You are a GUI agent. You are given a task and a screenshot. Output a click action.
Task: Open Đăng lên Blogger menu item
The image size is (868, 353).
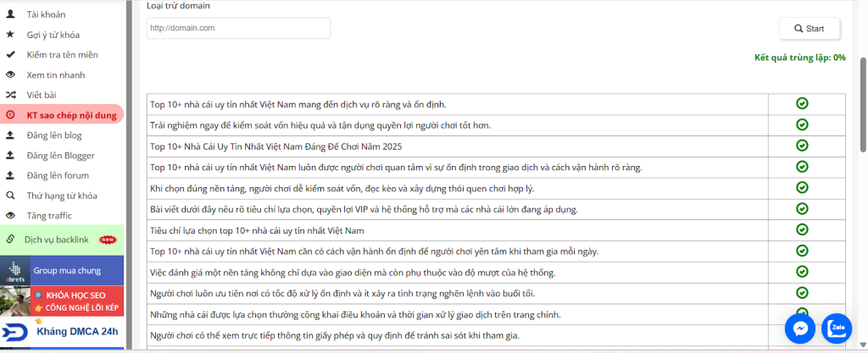point(60,155)
